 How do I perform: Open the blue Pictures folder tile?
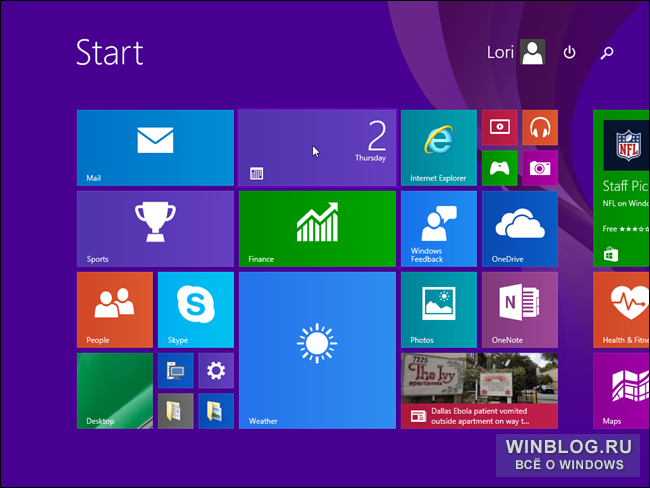coord(216,411)
